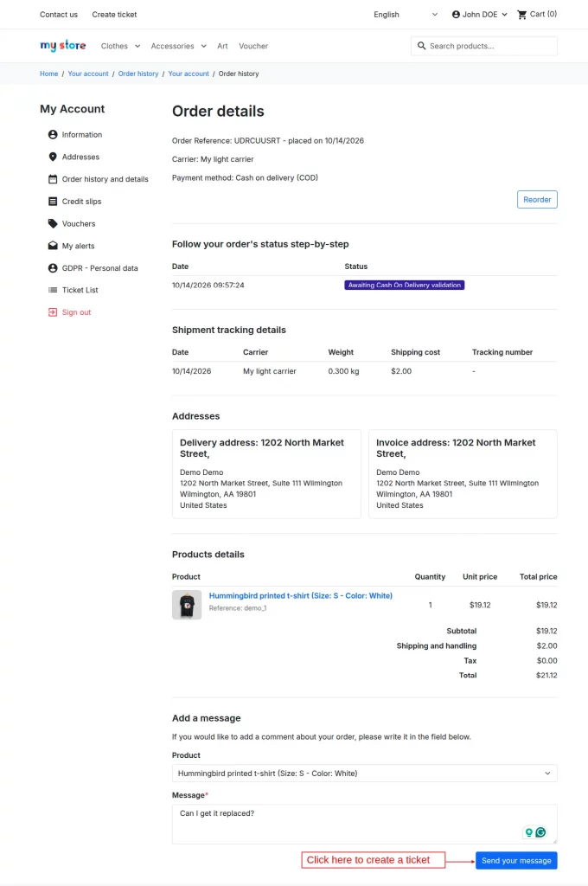The width and height of the screenshot is (588, 886).
Task: Click the search magnifier icon
Action: coord(421,46)
